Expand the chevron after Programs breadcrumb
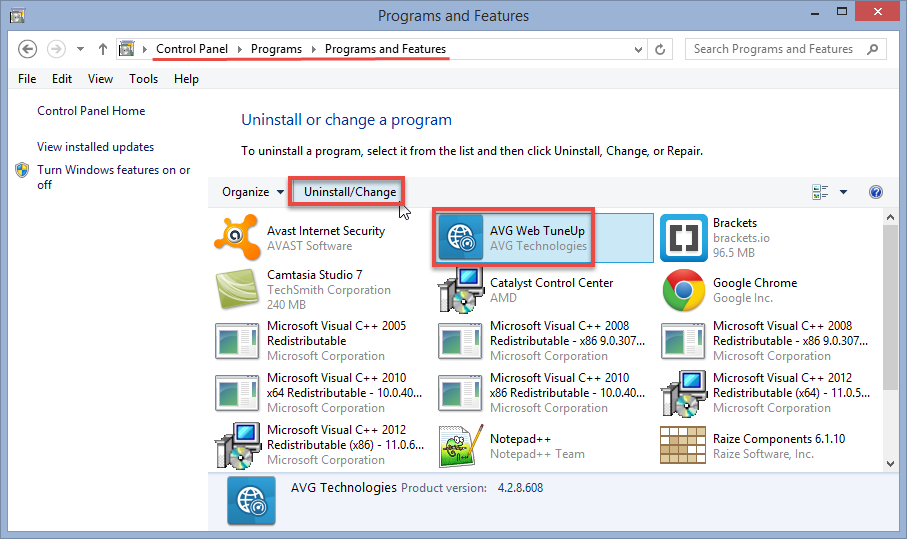Screen dimensions: 907x539 pos(314,49)
